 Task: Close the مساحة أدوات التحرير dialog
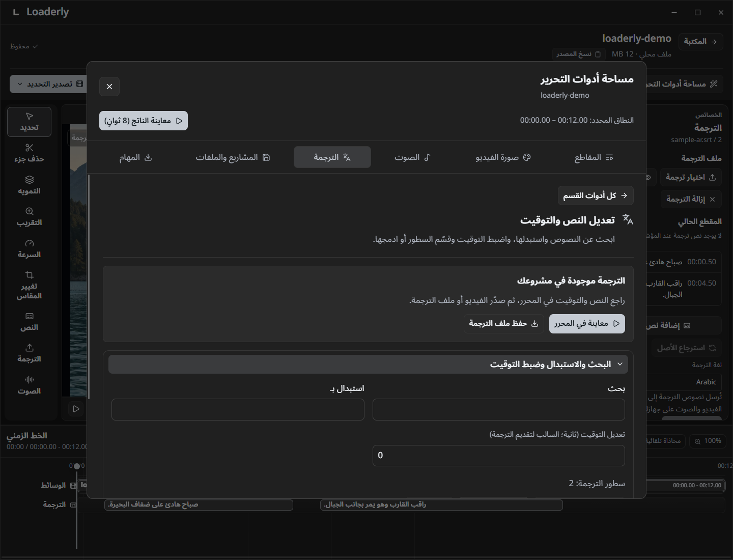click(109, 87)
